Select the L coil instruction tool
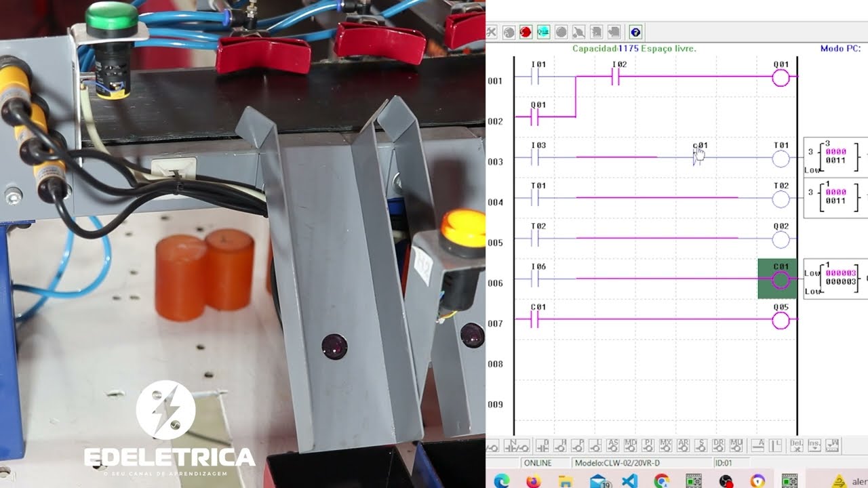Screen dimensions: 868x488 tap(595, 446)
